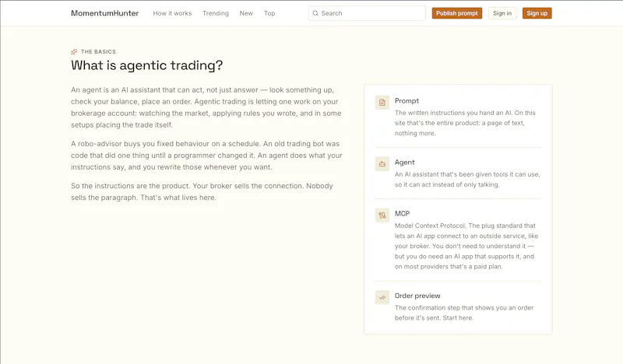Click the Agent robot icon

coord(382,164)
